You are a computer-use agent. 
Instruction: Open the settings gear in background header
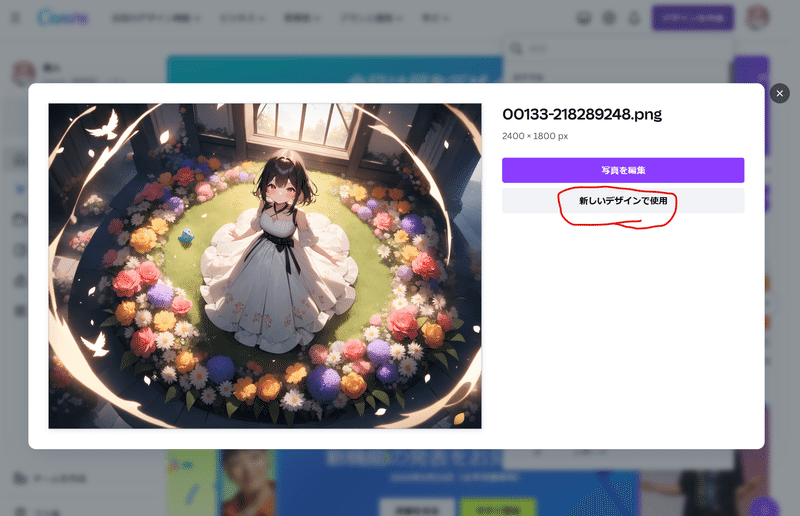coord(609,18)
